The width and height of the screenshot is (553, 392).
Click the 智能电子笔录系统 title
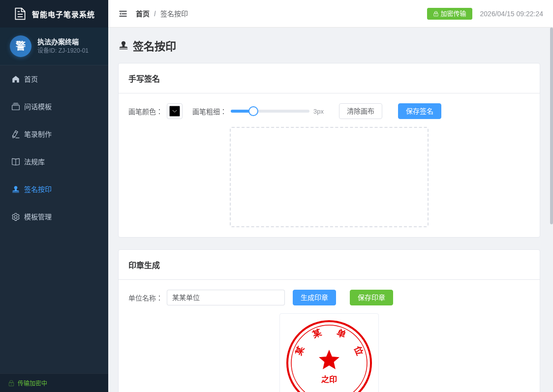(x=63, y=14)
